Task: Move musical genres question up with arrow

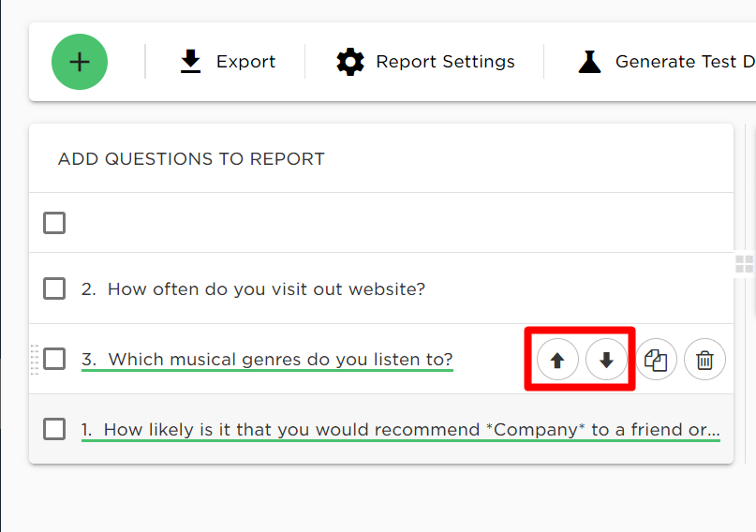Action: [x=557, y=360]
